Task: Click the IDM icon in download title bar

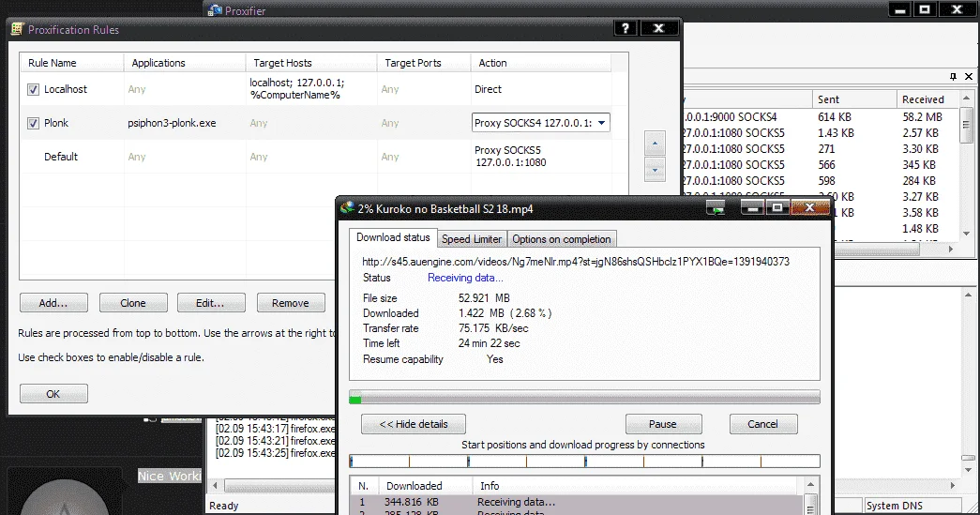Action: click(348, 207)
